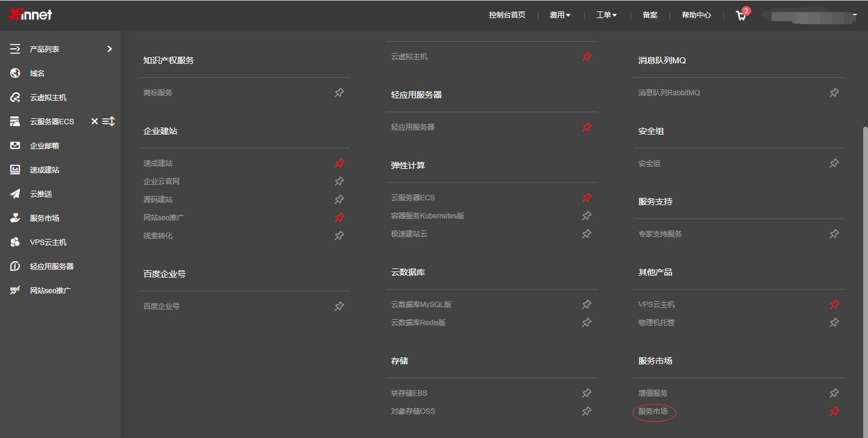
Task: Unpin 云服务器ECS in product list
Action: [x=587, y=198]
